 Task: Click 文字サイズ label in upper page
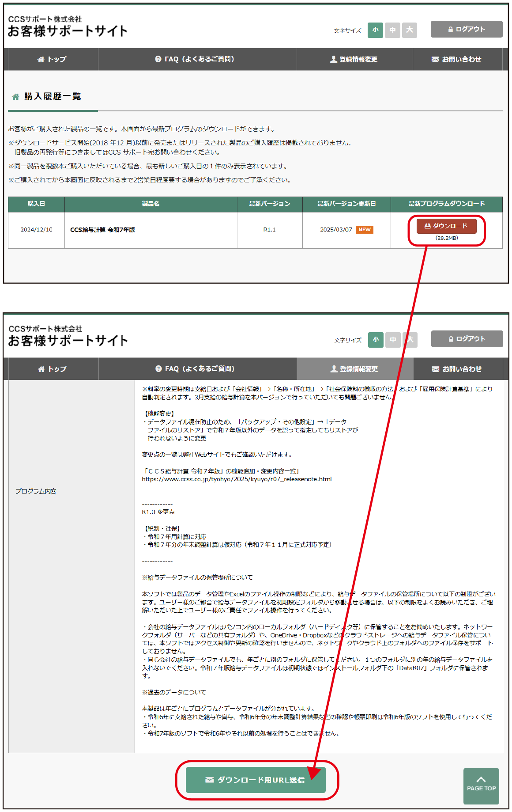pos(347,30)
